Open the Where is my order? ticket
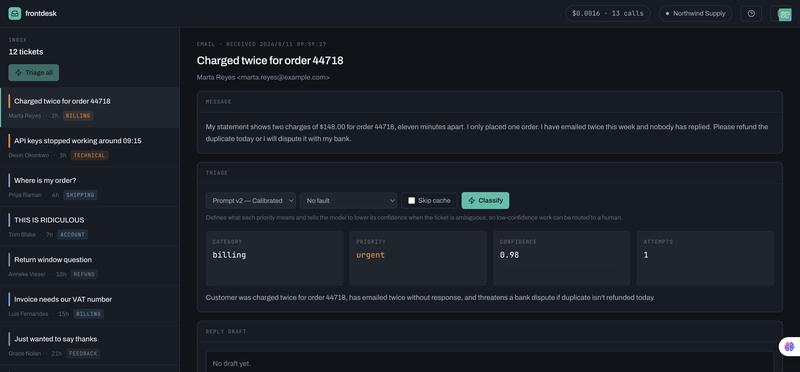 90,187
